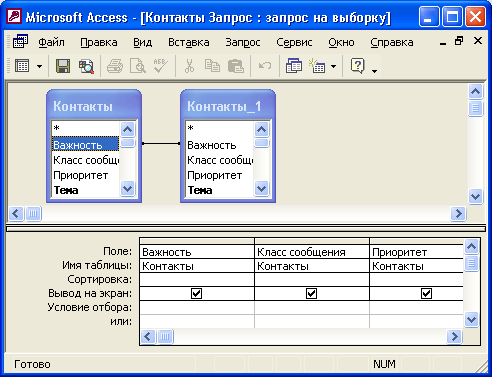Click Сортировка cell under Важность column
492x377 pixels.
pos(197,280)
